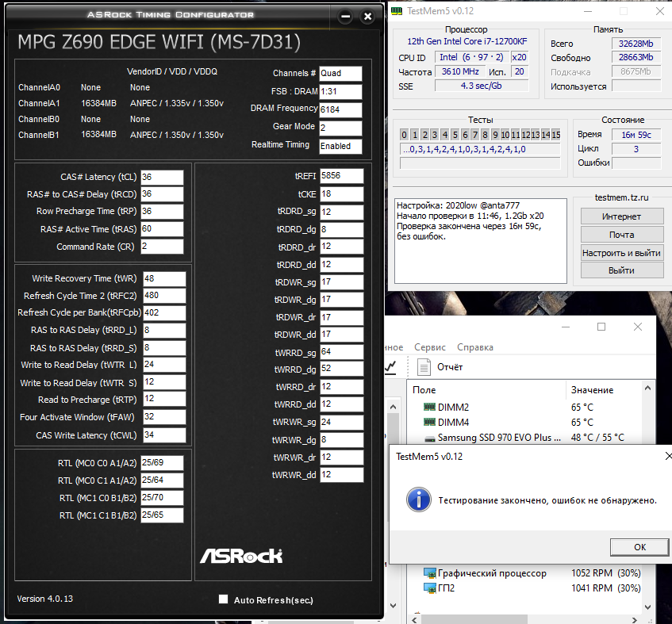Open the Сервис menu
This screenshot has height=624, width=672.
[x=430, y=347]
